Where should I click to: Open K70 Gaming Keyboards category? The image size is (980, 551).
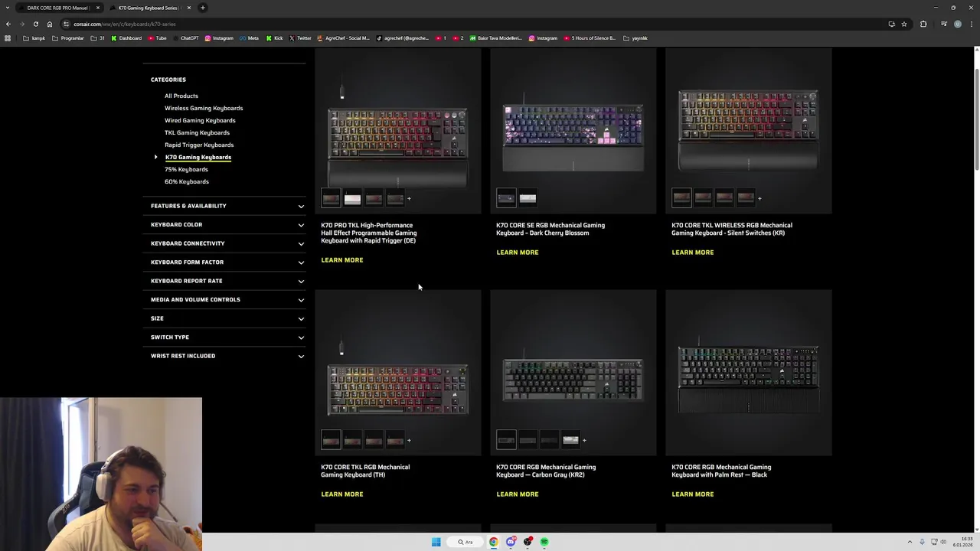[x=198, y=157]
